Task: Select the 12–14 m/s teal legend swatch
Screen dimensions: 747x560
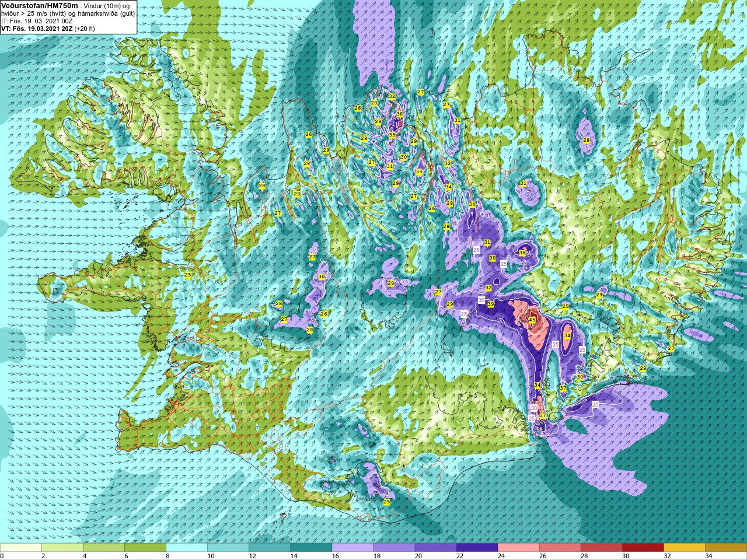Action: pyautogui.click(x=270, y=548)
